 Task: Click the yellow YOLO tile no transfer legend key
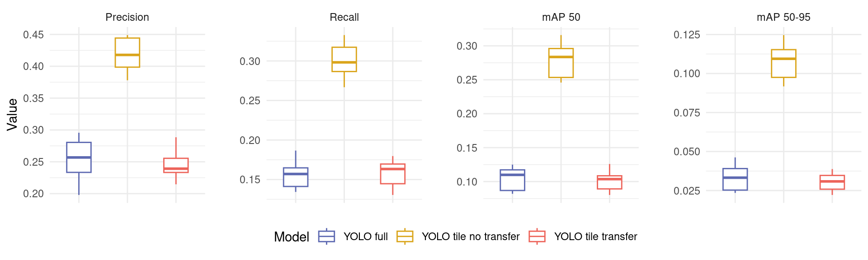coord(405,237)
